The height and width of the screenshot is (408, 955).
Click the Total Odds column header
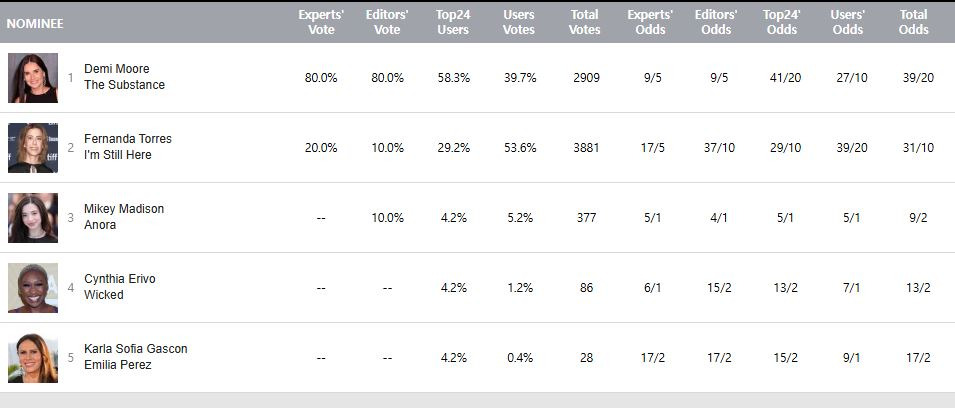pyautogui.click(x=914, y=22)
